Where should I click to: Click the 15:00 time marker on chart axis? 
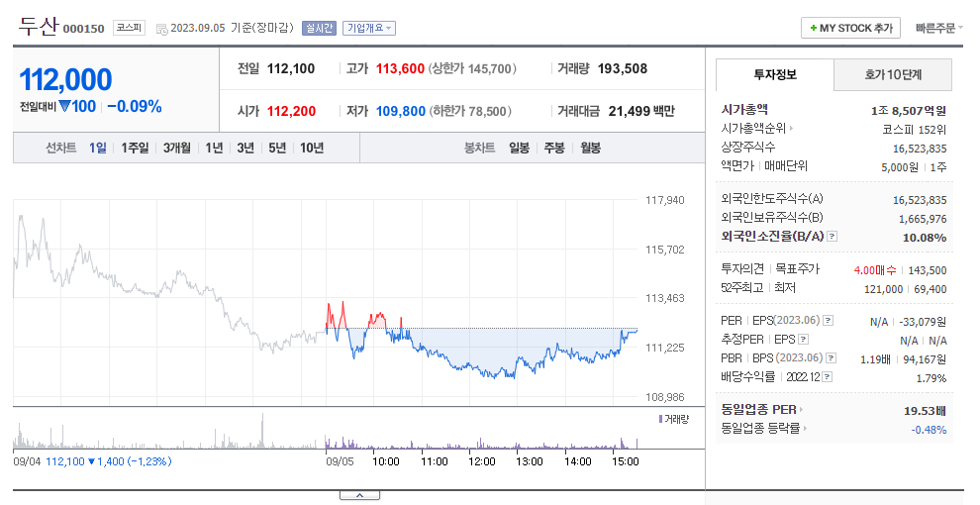click(x=625, y=461)
